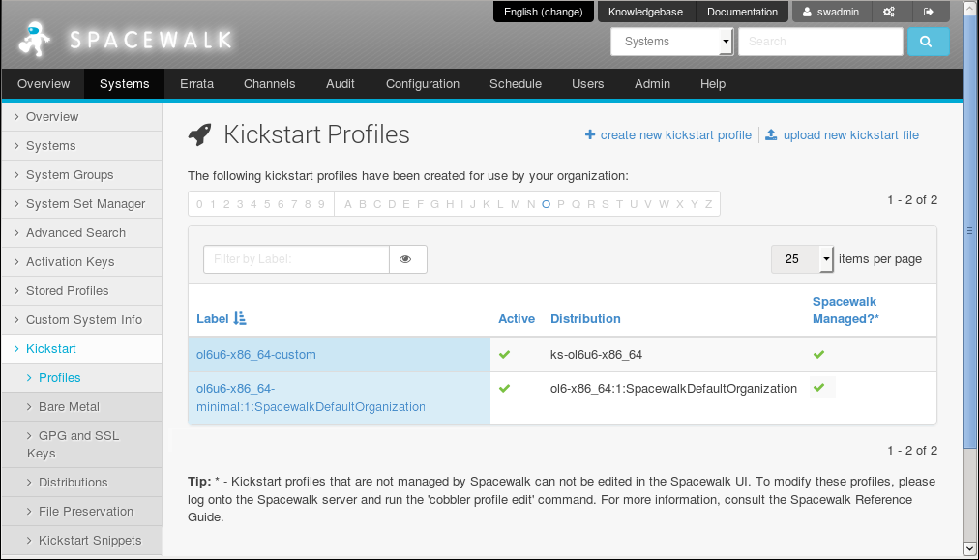The height and width of the screenshot is (560, 979).
Task: Click the magnifier search button
Action: 928,42
